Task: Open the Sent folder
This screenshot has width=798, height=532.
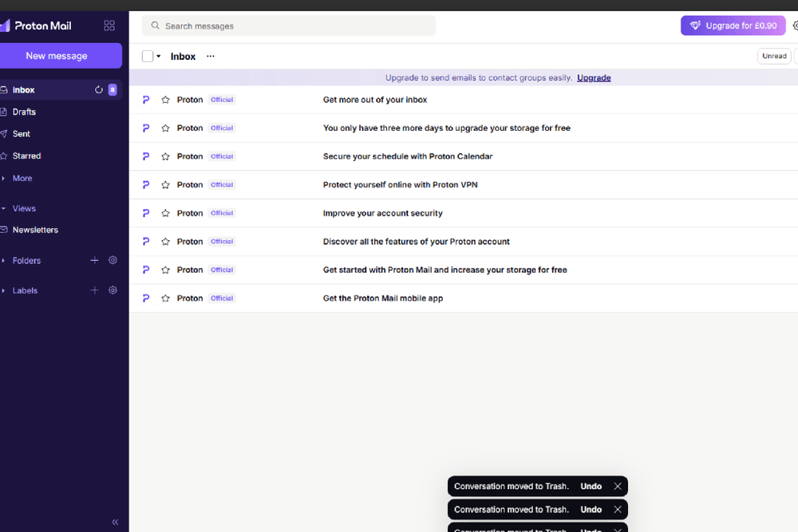Action: coord(61,134)
